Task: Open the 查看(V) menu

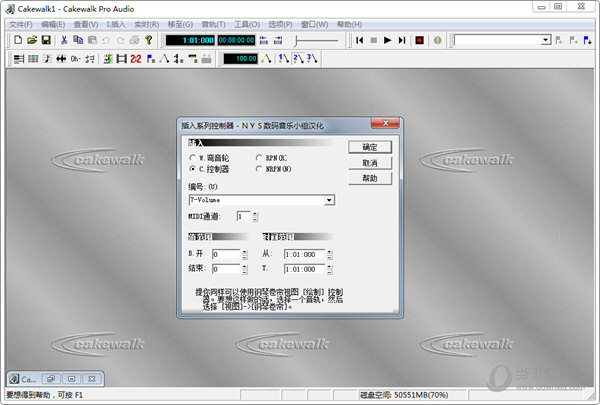Action: coord(86,24)
